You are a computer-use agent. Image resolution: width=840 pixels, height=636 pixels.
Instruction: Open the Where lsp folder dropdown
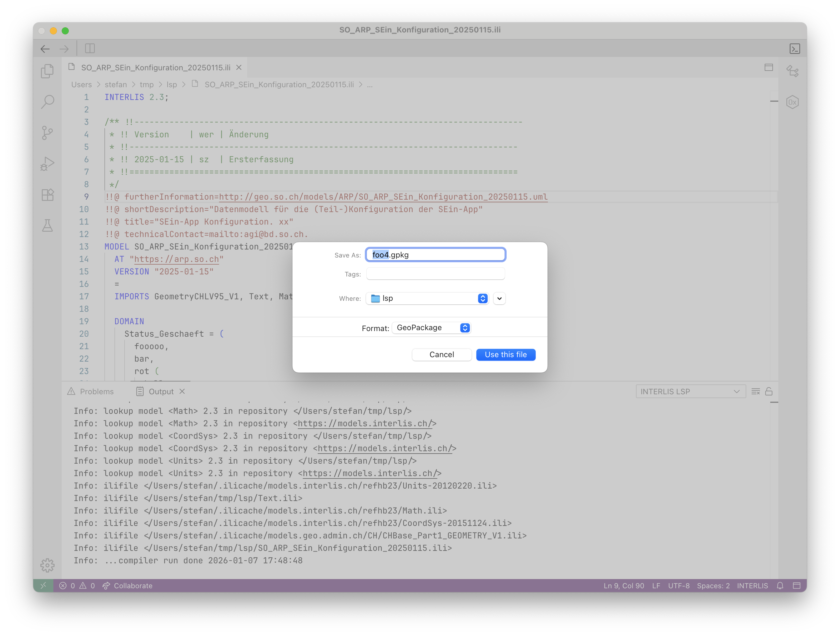427,298
